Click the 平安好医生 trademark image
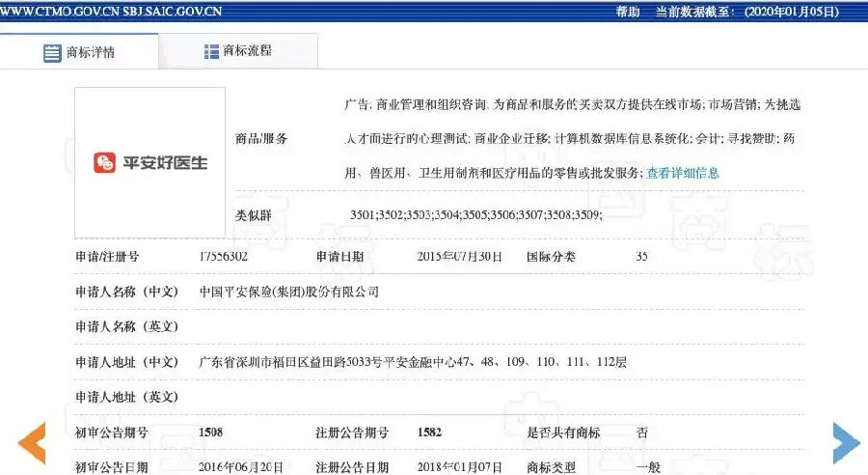868x475 pixels. point(150,162)
